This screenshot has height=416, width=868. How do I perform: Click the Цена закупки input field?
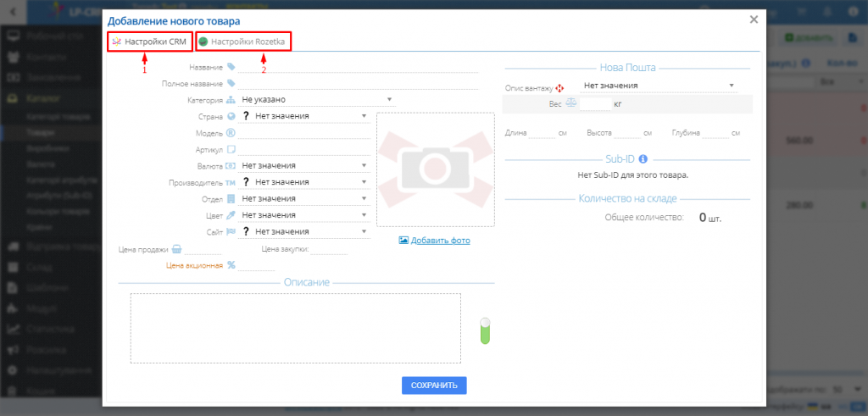click(330, 249)
